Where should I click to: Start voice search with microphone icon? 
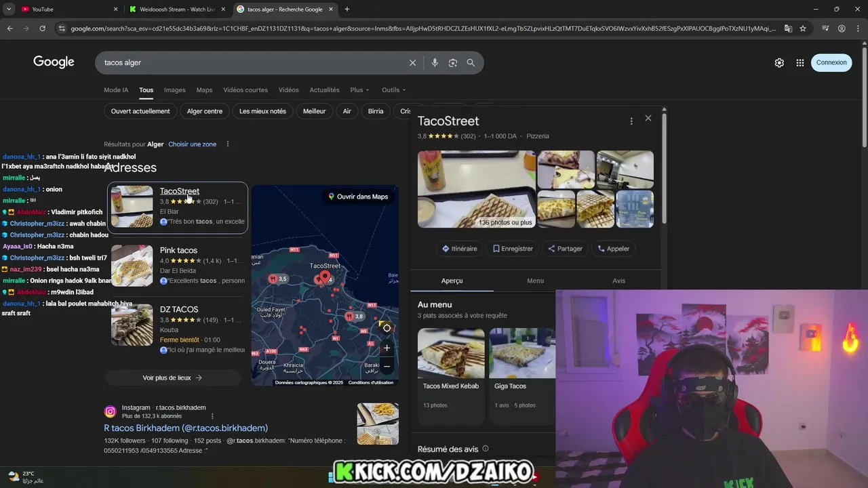coord(435,62)
